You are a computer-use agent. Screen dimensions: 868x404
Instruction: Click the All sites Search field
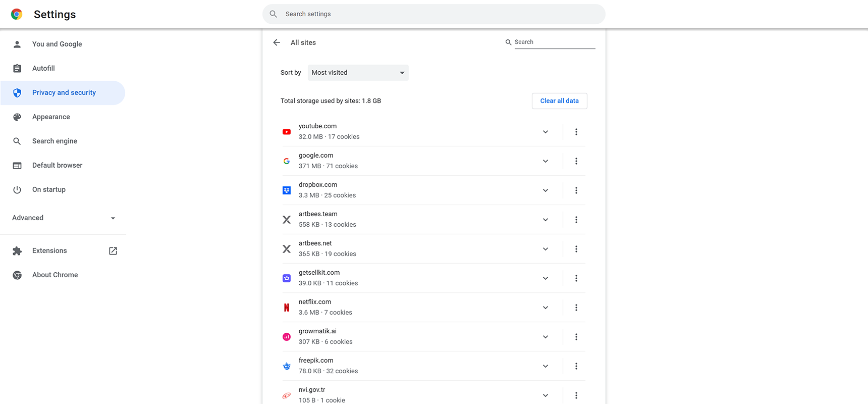555,42
